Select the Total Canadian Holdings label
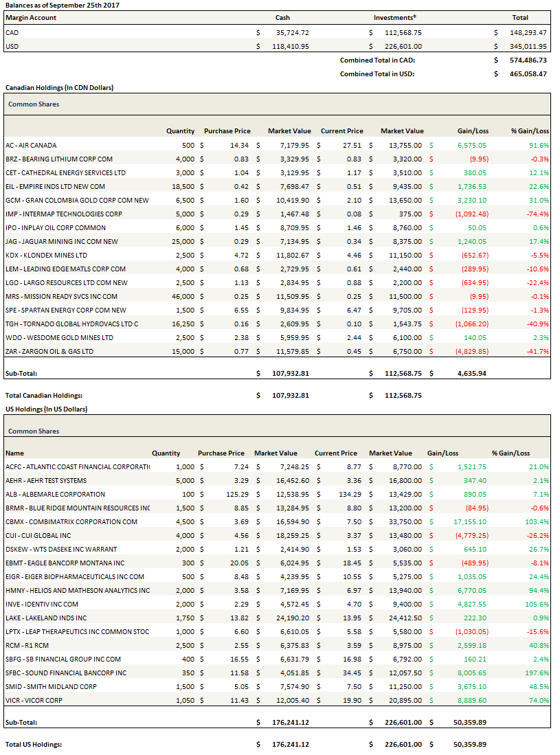 click(43, 396)
